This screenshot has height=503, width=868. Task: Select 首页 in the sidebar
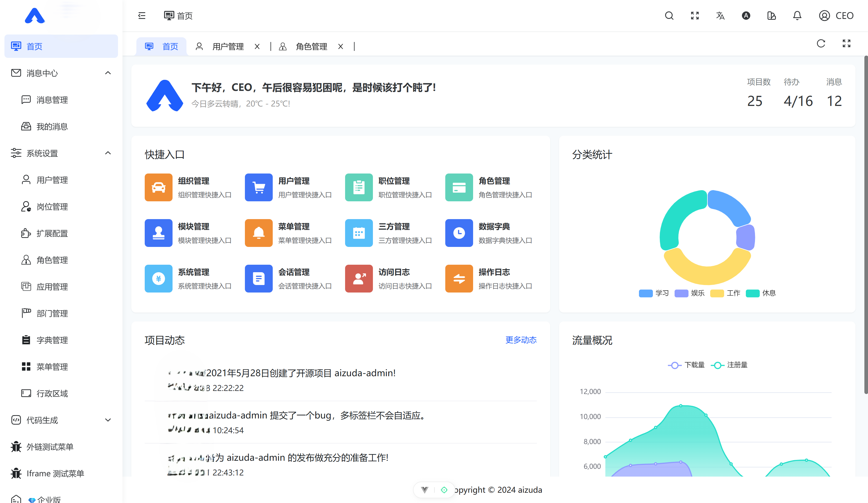click(x=61, y=46)
